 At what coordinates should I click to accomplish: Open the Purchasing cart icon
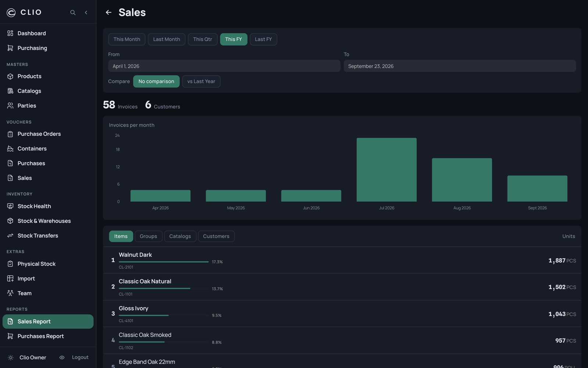tap(10, 48)
